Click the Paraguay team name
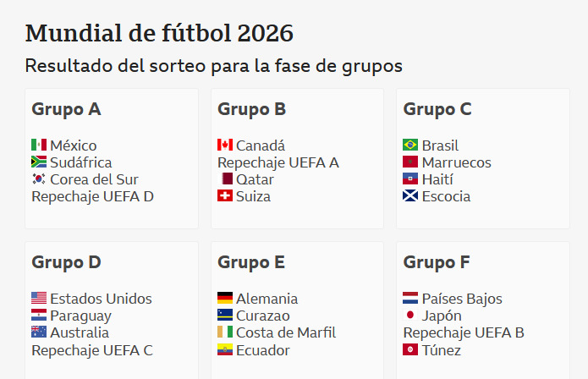Image resolution: width=588 pixels, height=379 pixels. [x=80, y=316]
